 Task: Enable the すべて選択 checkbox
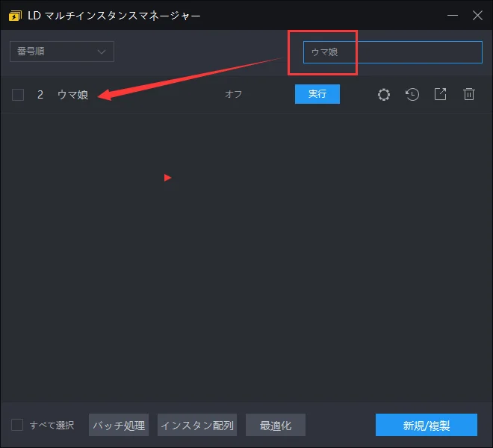click(x=17, y=425)
